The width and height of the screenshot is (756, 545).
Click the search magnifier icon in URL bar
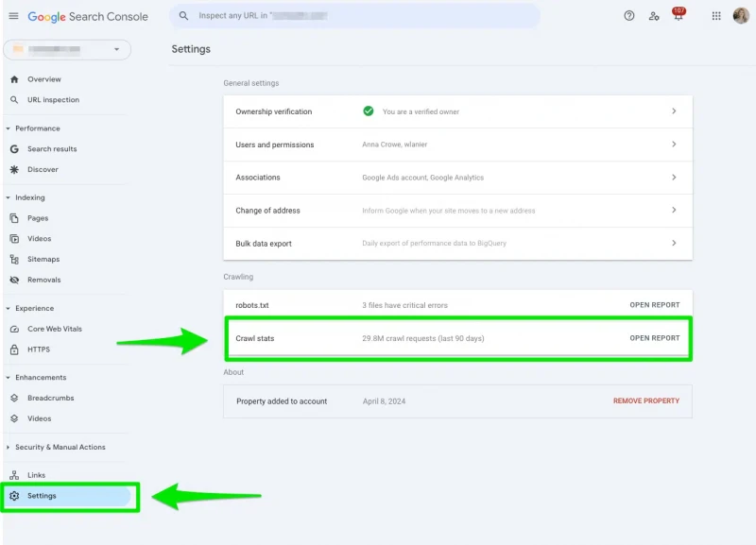point(183,16)
